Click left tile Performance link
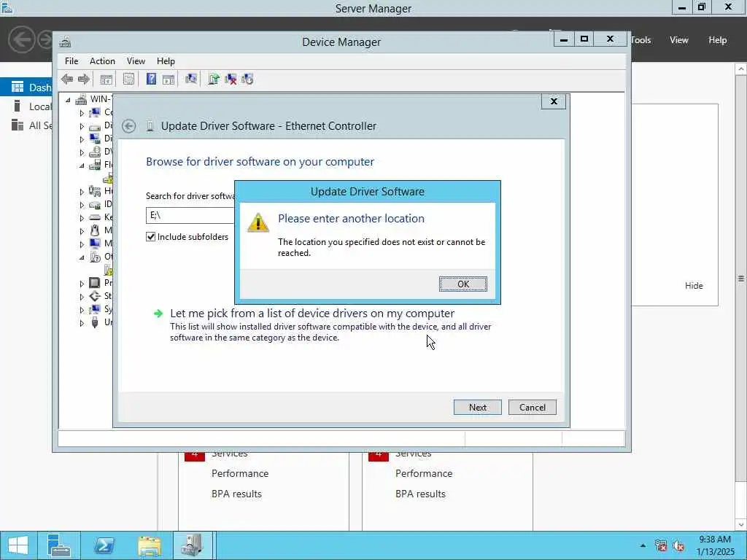 coord(239,473)
